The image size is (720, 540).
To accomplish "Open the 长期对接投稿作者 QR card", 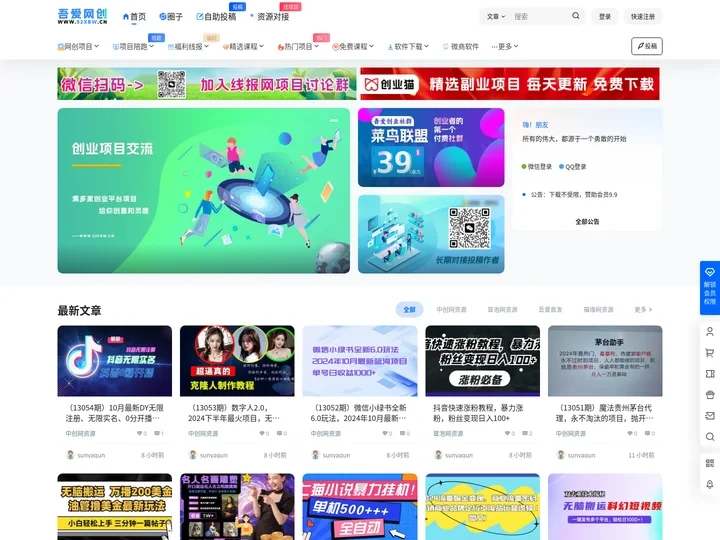I will 431,234.
